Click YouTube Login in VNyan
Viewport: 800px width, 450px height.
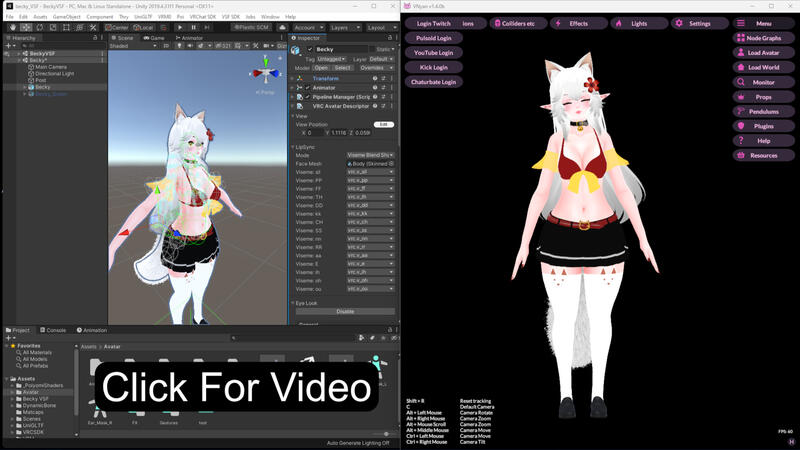pos(434,53)
